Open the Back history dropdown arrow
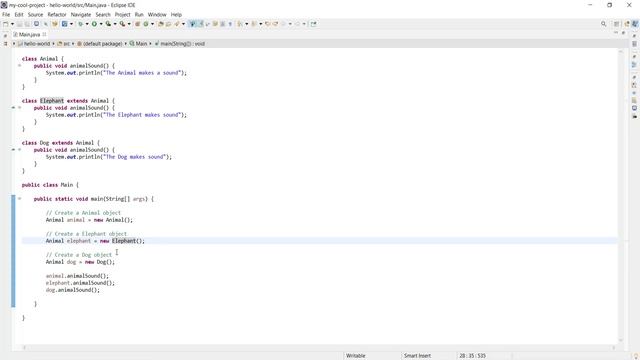Image resolution: width=640 pixels, height=360 pixels. click(x=290, y=24)
